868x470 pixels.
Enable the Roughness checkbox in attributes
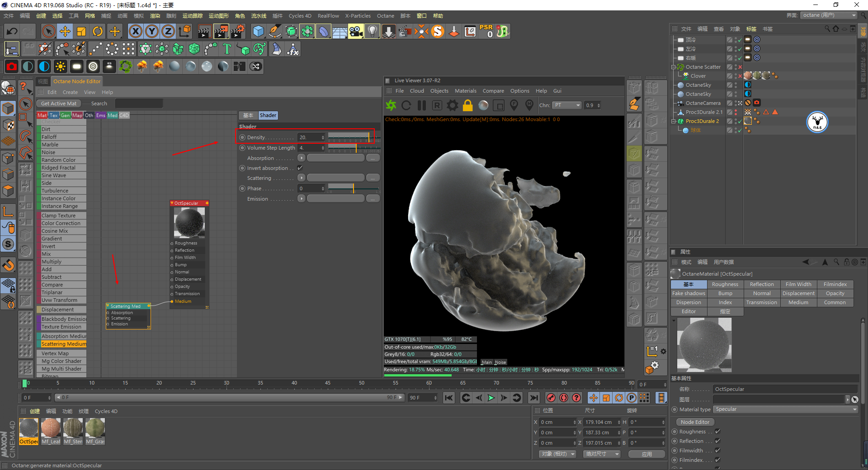[717, 432]
